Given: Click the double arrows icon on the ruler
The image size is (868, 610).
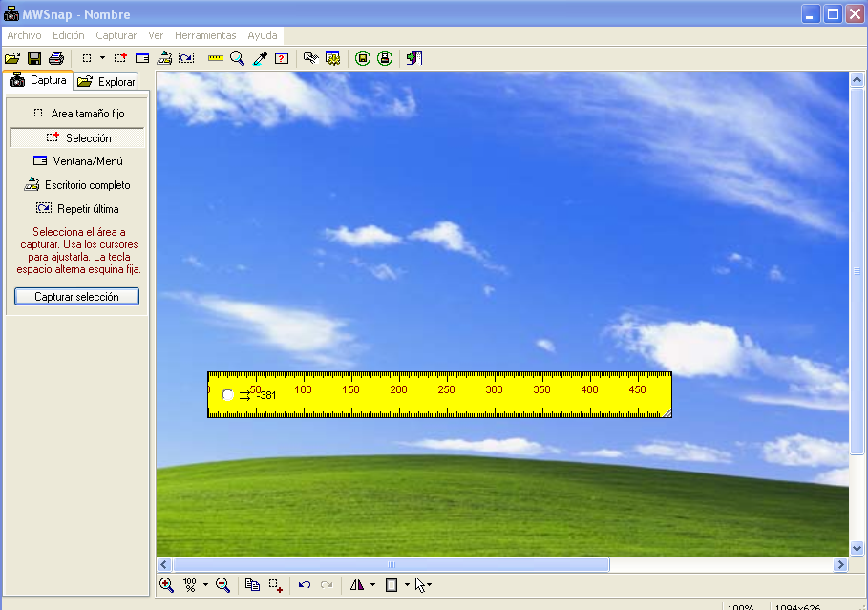Looking at the screenshot, I should click(244, 396).
